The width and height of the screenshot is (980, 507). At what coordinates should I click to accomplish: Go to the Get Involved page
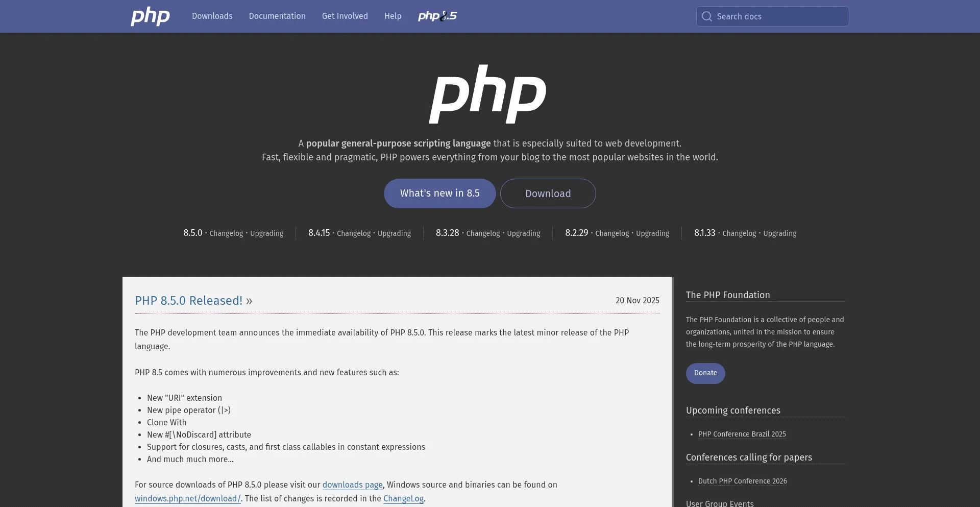pyautogui.click(x=345, y=16)
